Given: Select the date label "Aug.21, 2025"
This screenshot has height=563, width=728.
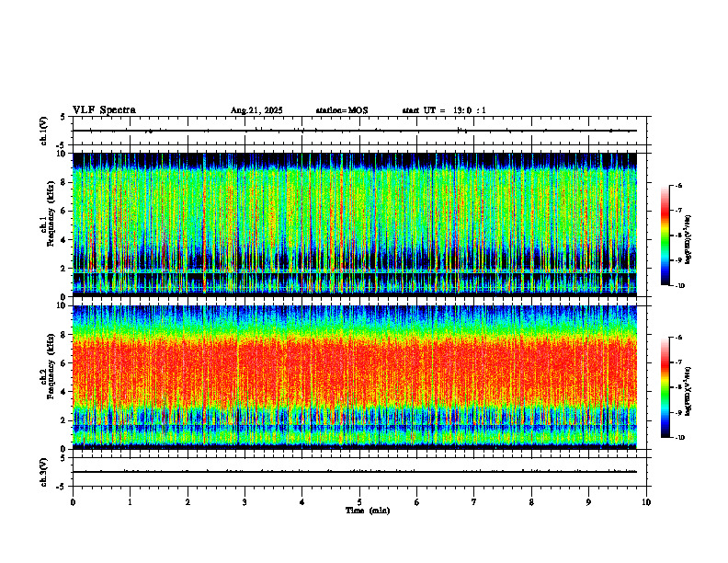Looking at the screenshot, I should click(x=256, y=110).
